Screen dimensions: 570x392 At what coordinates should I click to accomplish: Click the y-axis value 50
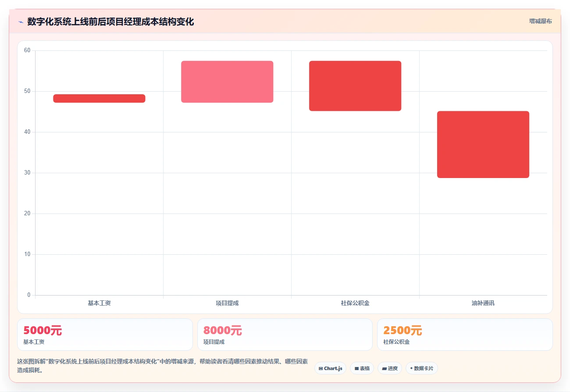(27, 91)
